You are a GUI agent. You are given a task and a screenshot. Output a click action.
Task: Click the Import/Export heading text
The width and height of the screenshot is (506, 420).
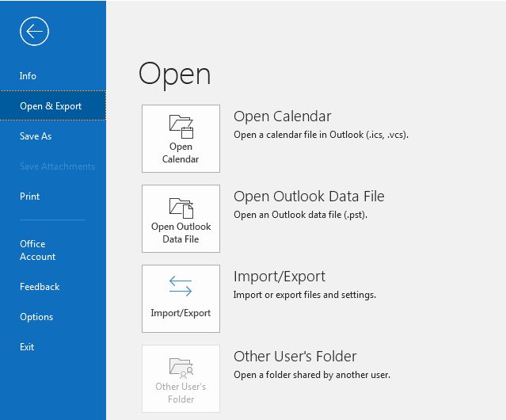coord(280,277)
